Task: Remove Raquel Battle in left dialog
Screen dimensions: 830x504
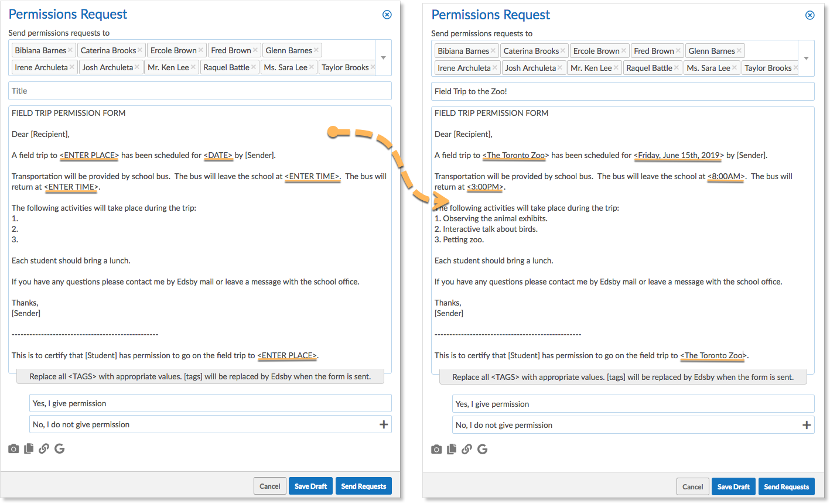Action: point(254,67)
